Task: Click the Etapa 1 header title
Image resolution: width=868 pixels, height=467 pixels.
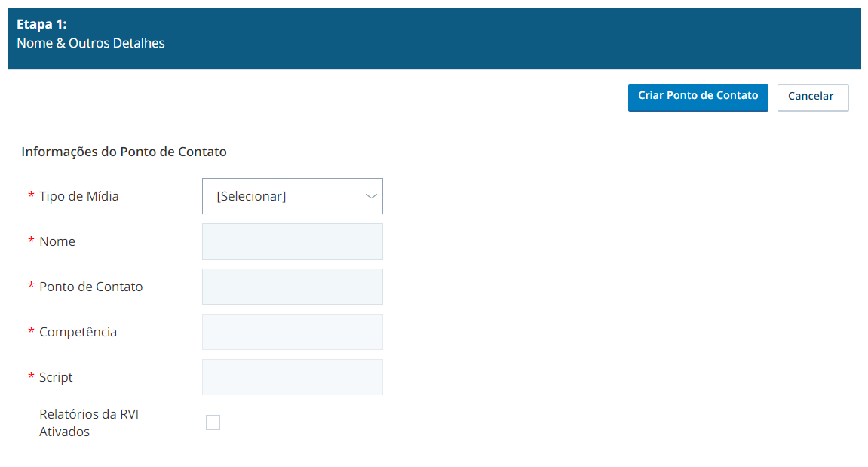Action: (41, 24)
